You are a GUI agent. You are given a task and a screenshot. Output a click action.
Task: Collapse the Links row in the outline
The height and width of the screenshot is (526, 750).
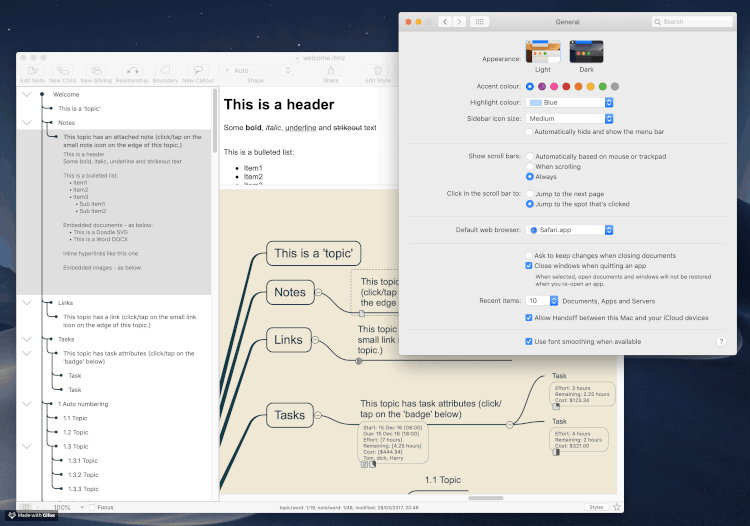[27, 303]
